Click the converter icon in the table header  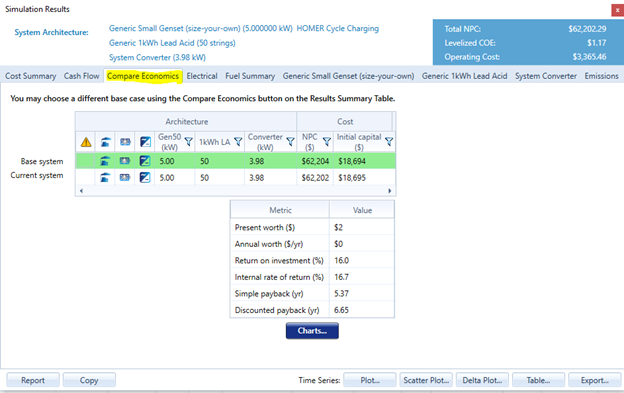[145, 142]
